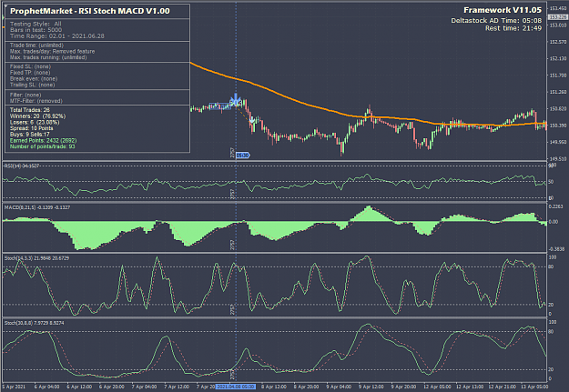Click the Testing Style: All line
Image resolution: width=569 pixels, height=392 pixels.
point(36,24)
